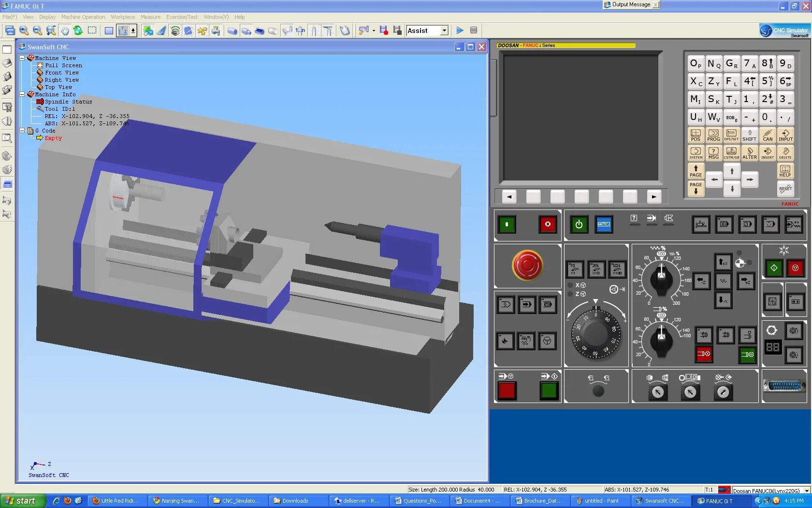Click the zoom out magnifier toolbar icon
Viewport: 812px width, 508px height.
coord(37,30)
